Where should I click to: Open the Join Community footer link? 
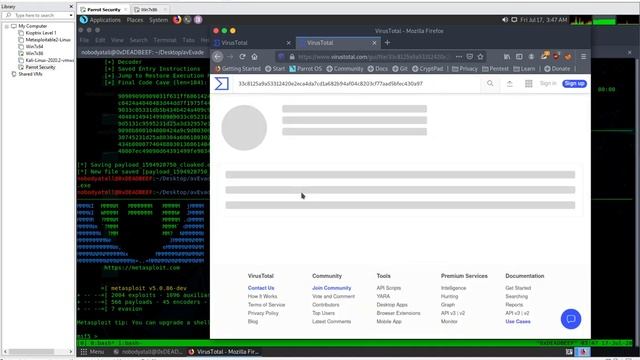[331, 288]
